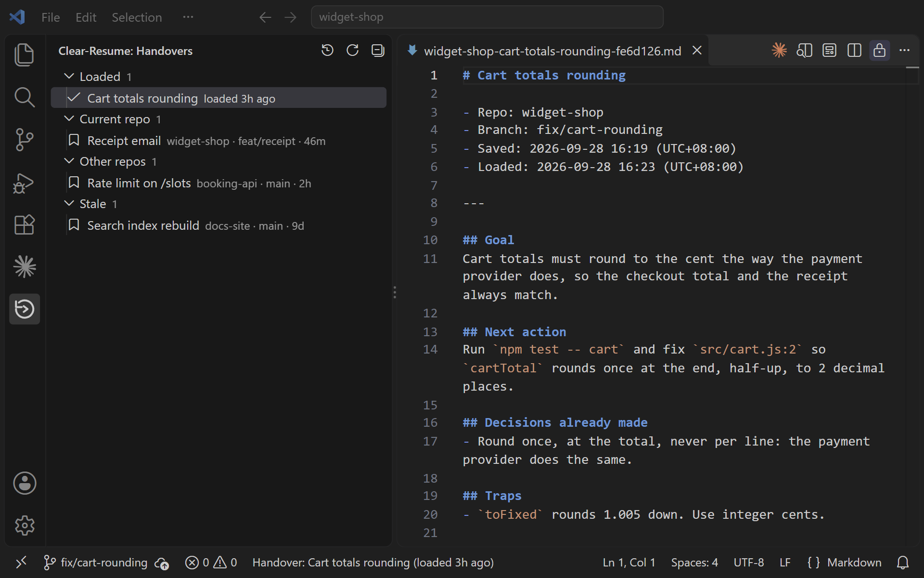The image size is (924, 578).
Task: Click the '# Cart totals rounding' heading line
Action: click(x=544, y=76)
